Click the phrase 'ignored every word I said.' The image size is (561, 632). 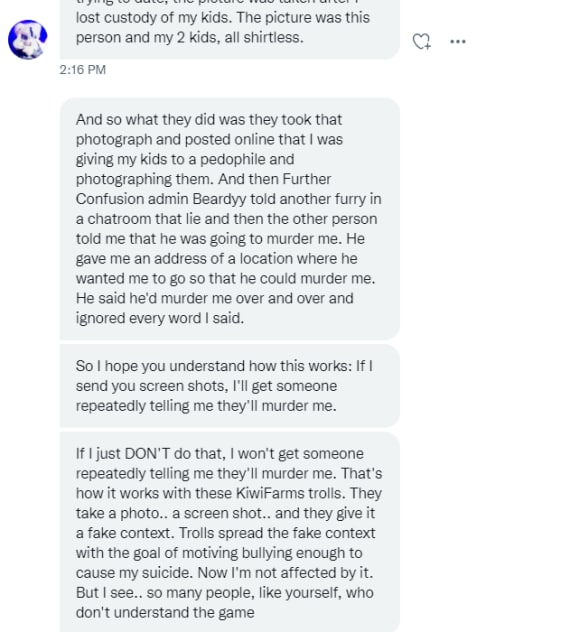point(160,318)
